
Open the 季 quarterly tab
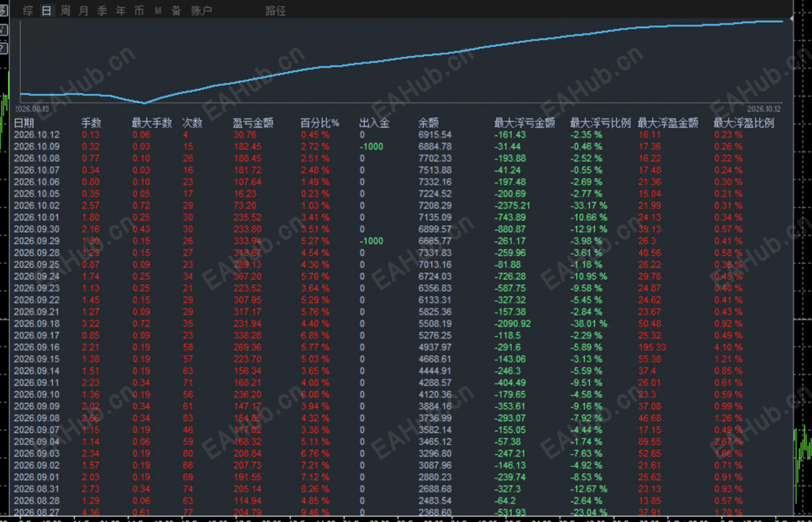pos(102,11)
